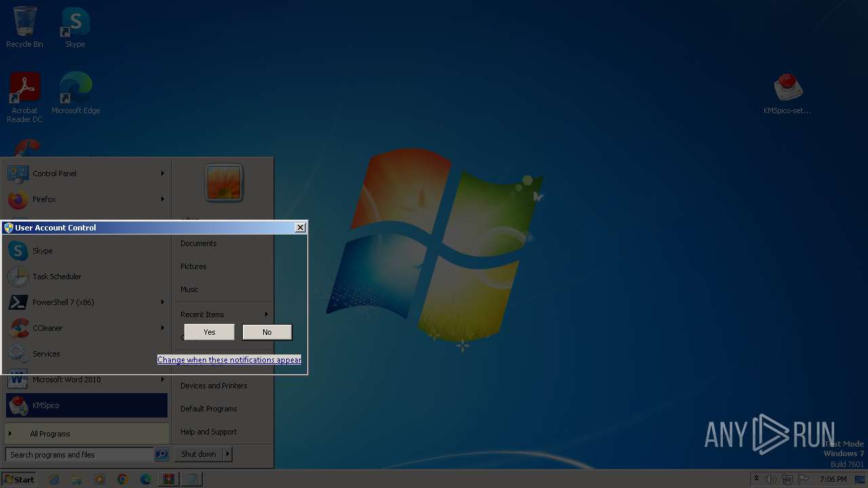Click the PowerShell icon in Start menu
The image size is (868, 488).
click(18, 302)
